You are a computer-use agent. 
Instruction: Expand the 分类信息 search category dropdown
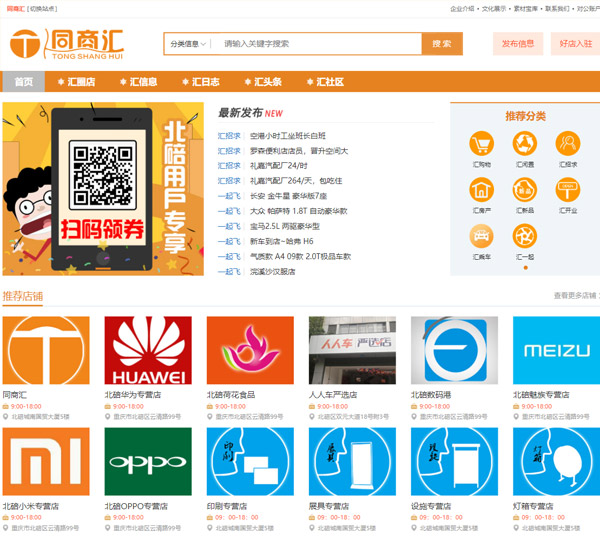tap(188, 44)
